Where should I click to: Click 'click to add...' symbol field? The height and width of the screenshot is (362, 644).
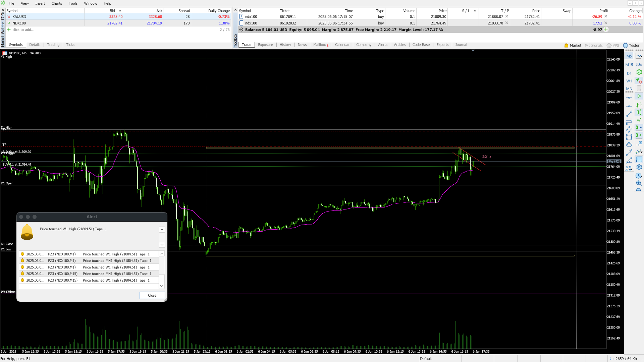pyautogui.click(x=23, y=29)
